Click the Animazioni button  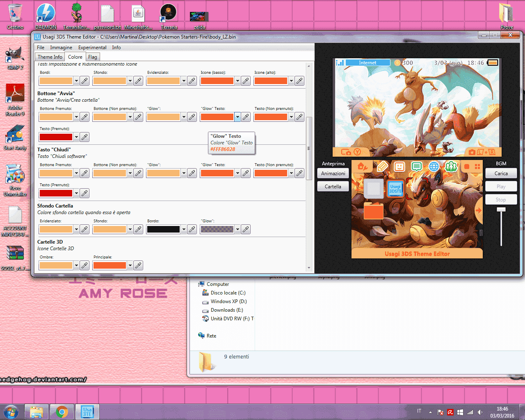coord(333,173)
